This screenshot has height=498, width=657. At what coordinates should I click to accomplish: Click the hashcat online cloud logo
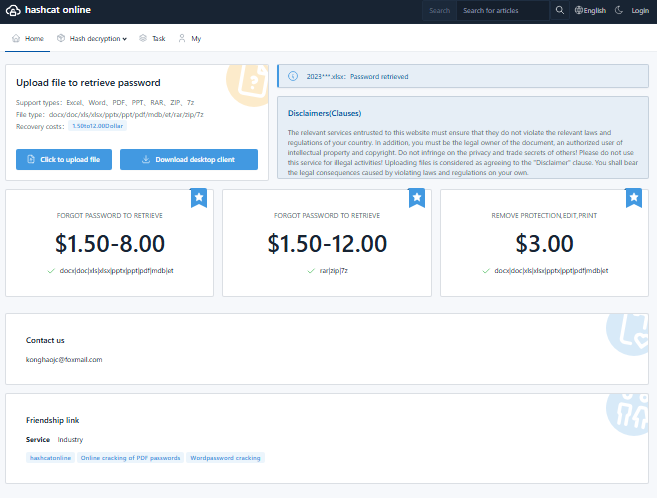tap(13, 10)
